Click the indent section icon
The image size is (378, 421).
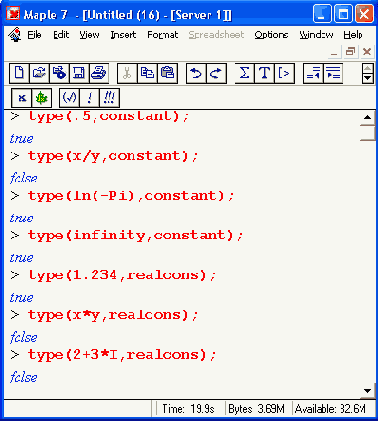[x=333, y=73]
